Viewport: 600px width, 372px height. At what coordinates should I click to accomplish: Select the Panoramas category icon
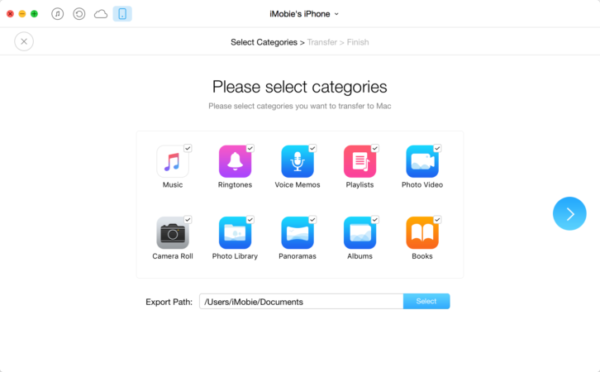click(x=297, y=233)
